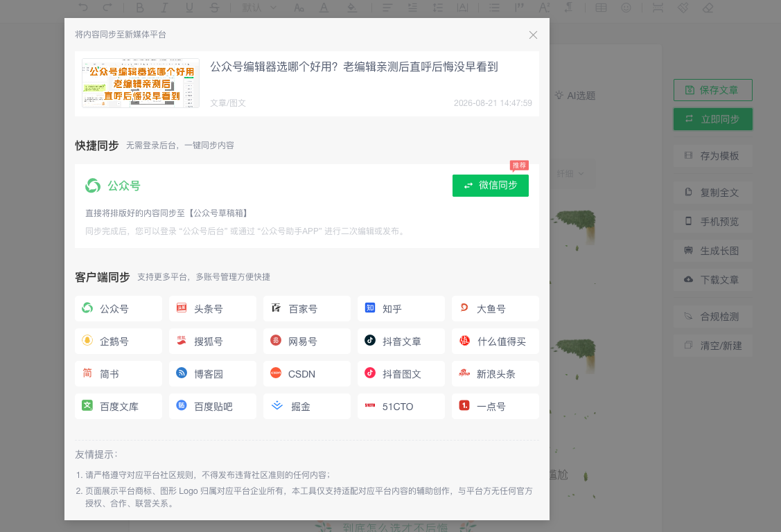Insert a table from toolbar

pos(602,8)
